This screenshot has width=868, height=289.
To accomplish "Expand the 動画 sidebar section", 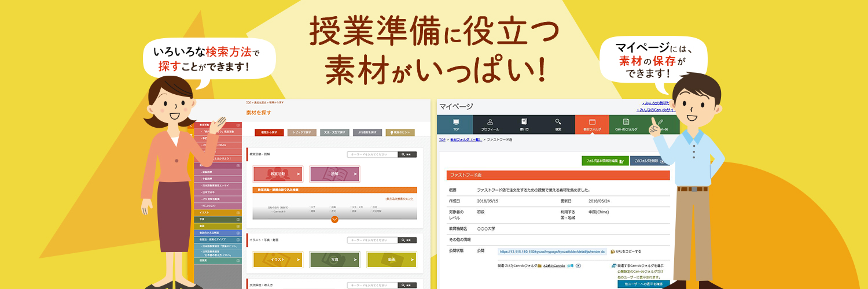I will 238,226.
